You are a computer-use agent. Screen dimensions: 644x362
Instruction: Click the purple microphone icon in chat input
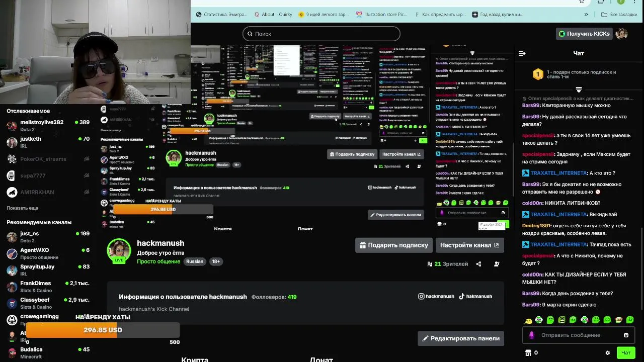click(x=532, y=335)
